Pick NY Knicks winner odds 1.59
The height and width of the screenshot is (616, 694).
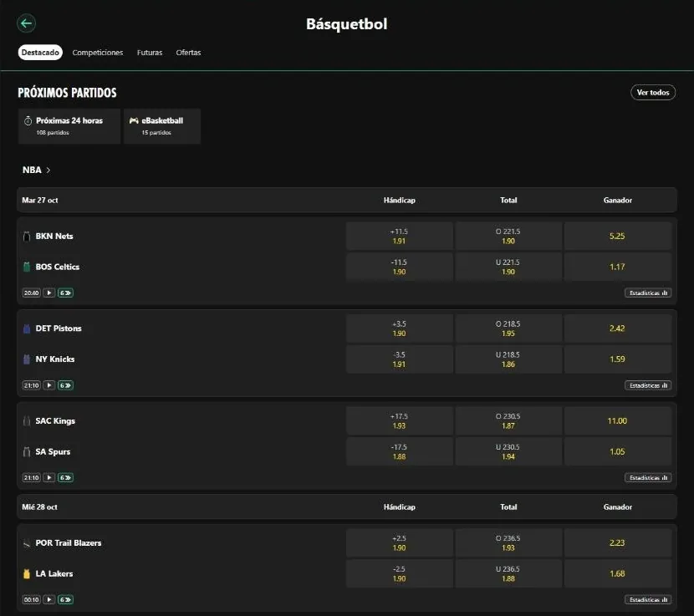pos(617,359)
